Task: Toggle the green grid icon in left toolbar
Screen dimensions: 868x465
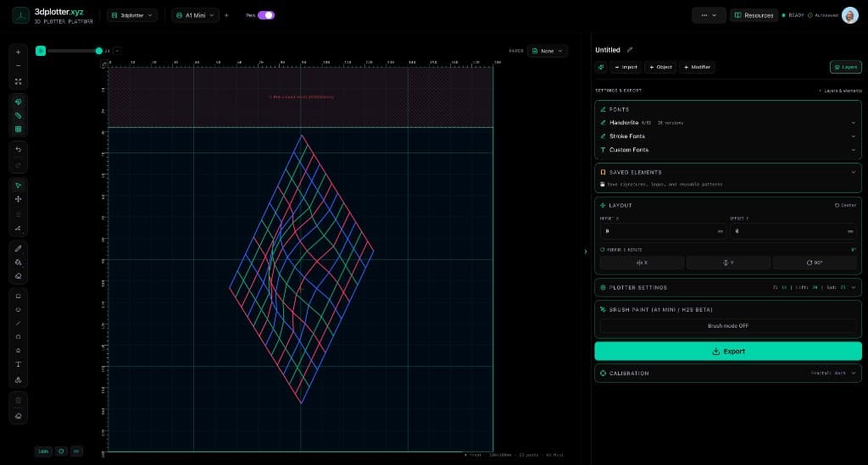Action: (19, 129)
